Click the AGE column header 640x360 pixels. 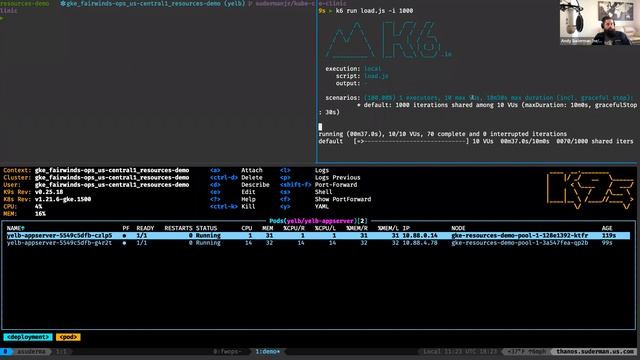click(607, 228)
